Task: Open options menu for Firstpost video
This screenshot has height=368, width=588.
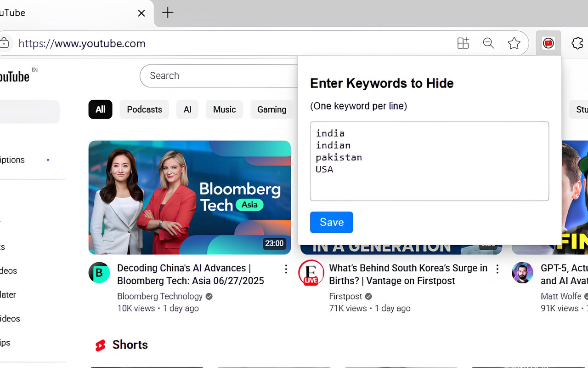Action: (497, 269)
